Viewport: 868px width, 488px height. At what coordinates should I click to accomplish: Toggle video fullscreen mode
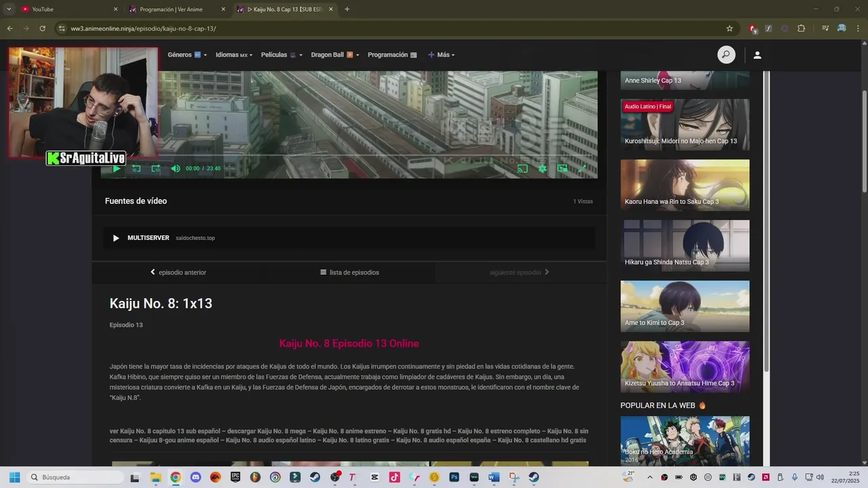(582, 169)
